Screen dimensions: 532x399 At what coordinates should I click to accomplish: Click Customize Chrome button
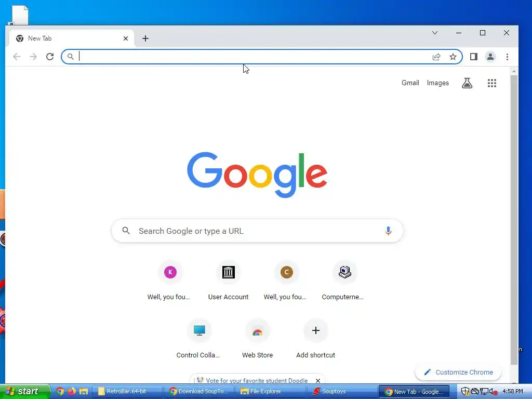(458, 372)
